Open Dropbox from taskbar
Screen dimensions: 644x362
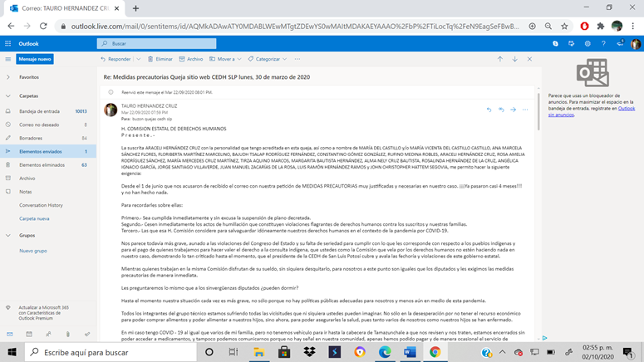tap(309, 352)
